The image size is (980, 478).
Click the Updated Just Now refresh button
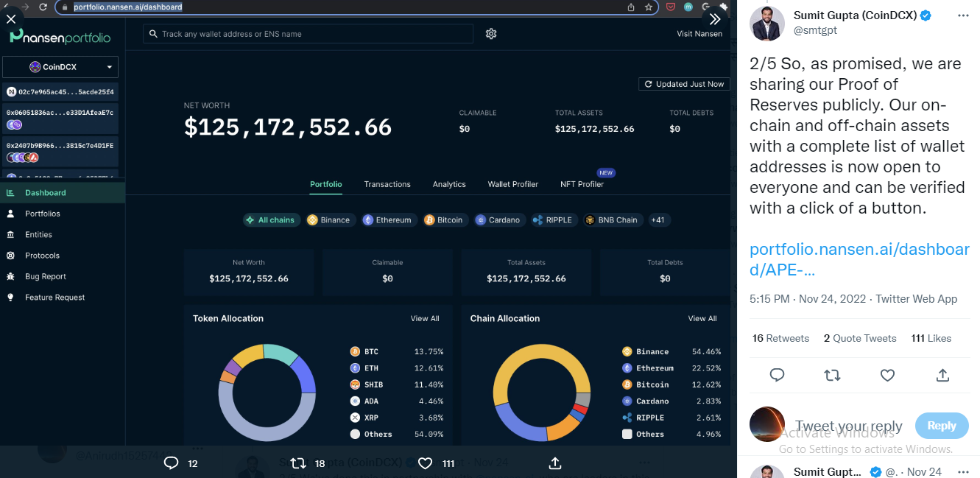click(684, 84)
